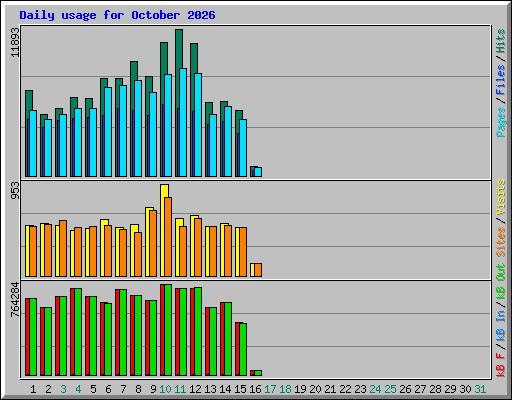Click day 16 on the x-axis
This screenshot has width=512, height=400.
pos(255,389)
